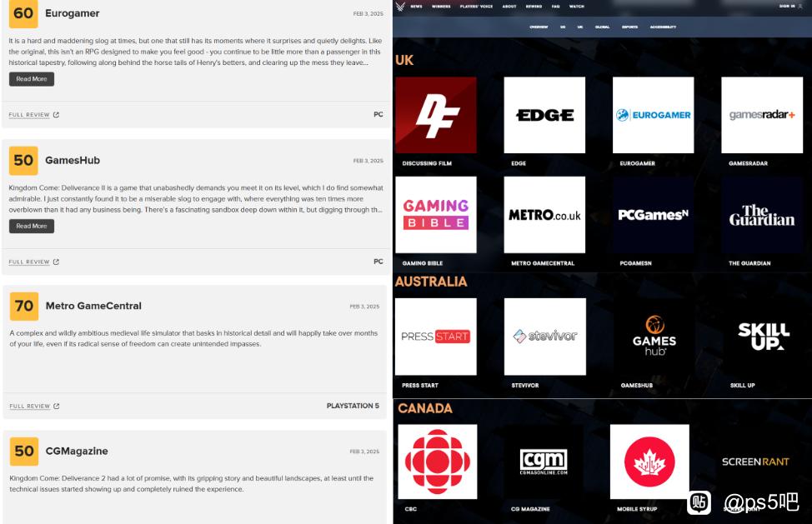812x524 pixels.
Task: Click the GamesHub outlet name heading
Action: coord(73,160)
